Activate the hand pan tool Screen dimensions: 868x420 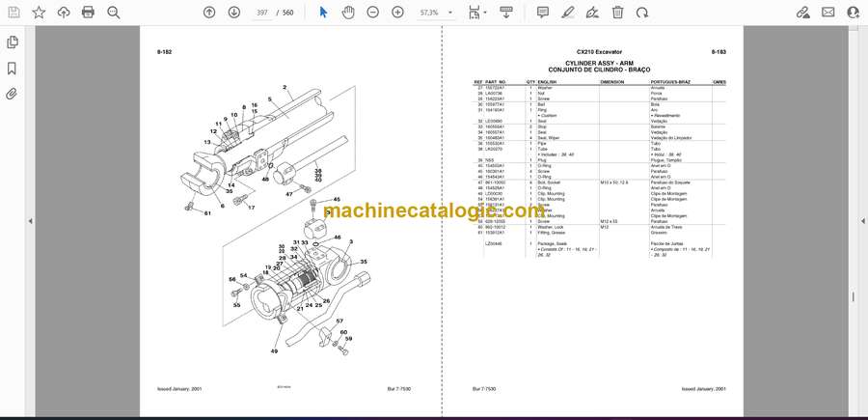(x=348, y=13)
